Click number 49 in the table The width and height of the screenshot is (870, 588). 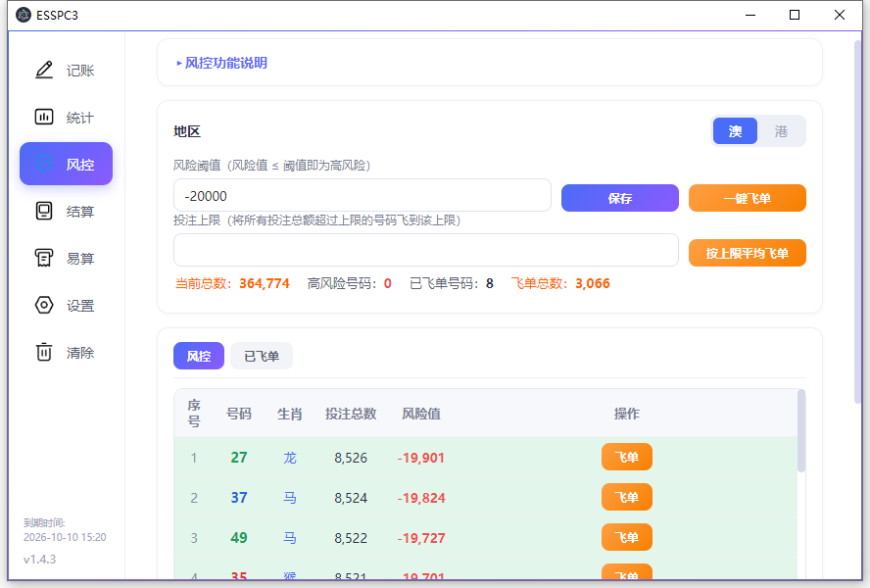(239, 537)
